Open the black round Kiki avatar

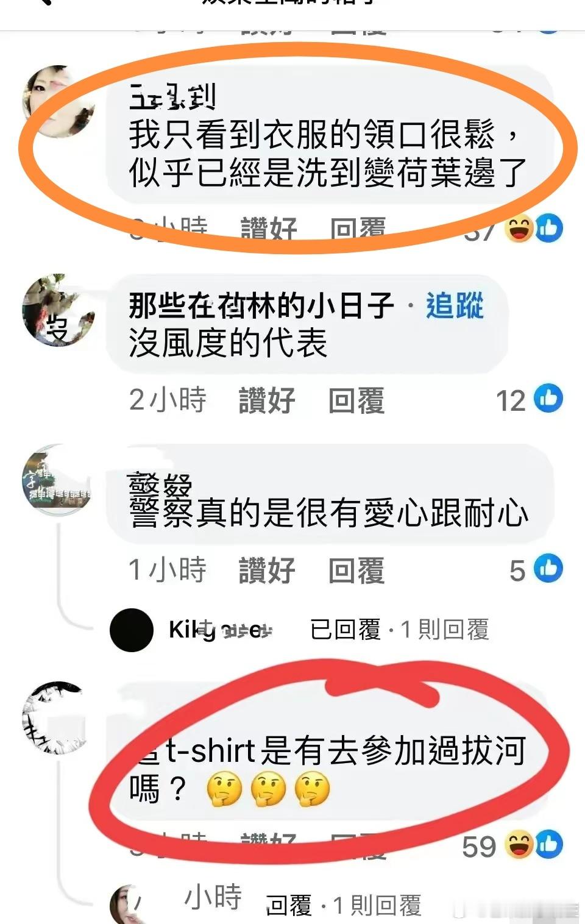coord(131,630)
